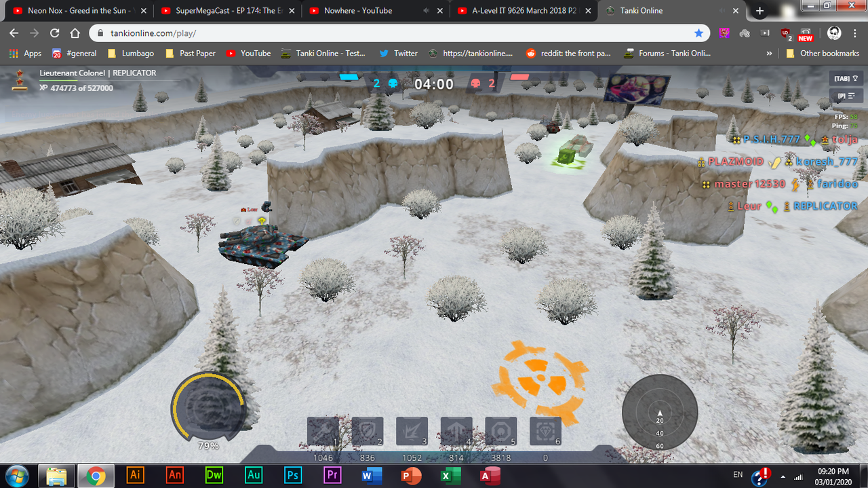Image resolution: width=868 pixels, height=488 pixels.
Task: Open the Lumbago bookmarks folder
Action: coord(130,53)
